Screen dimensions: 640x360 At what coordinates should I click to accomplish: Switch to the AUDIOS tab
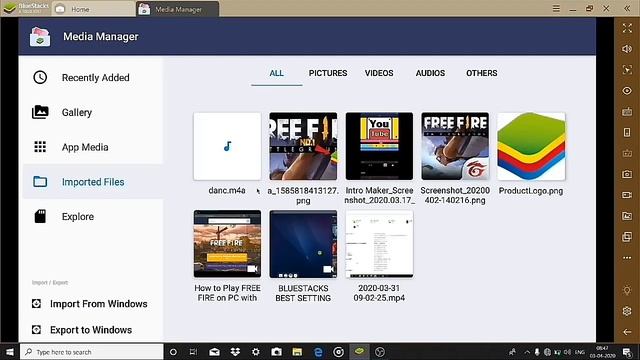(x=430, y=73)
